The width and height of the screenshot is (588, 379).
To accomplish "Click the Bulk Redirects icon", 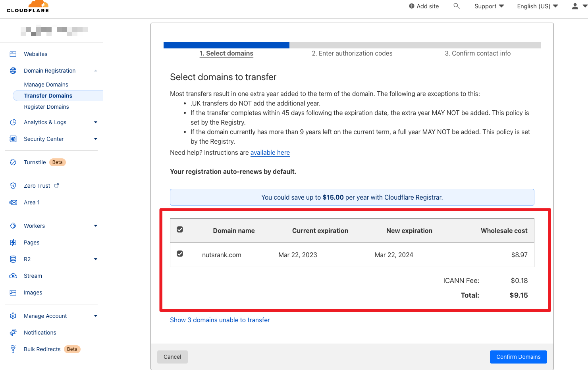I will 13,349.
